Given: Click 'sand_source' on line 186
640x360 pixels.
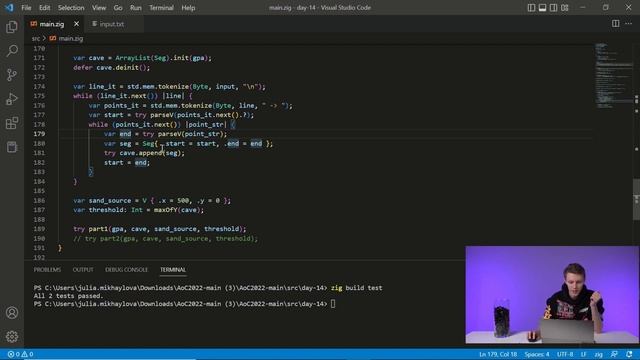Looking at the screenshot, I should [x=109, y=200].
